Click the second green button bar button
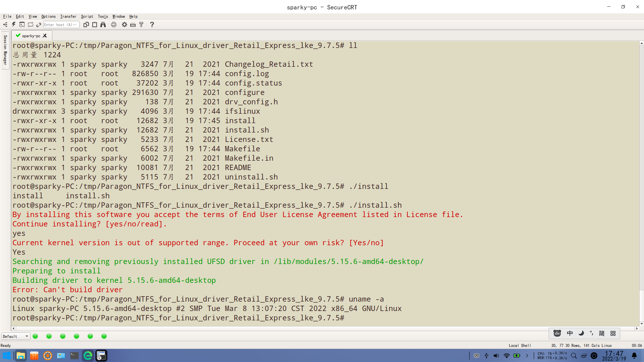 [x=49, y=336]
